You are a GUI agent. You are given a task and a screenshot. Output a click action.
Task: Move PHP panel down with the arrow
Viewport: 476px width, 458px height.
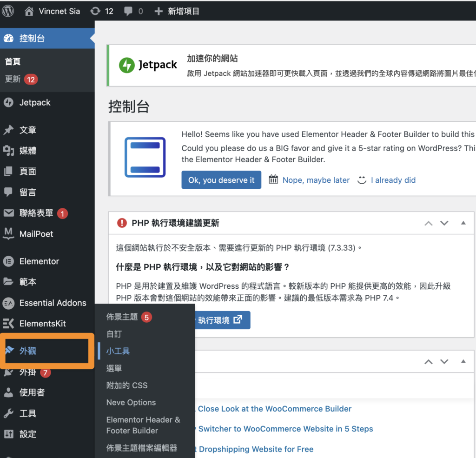444,223
